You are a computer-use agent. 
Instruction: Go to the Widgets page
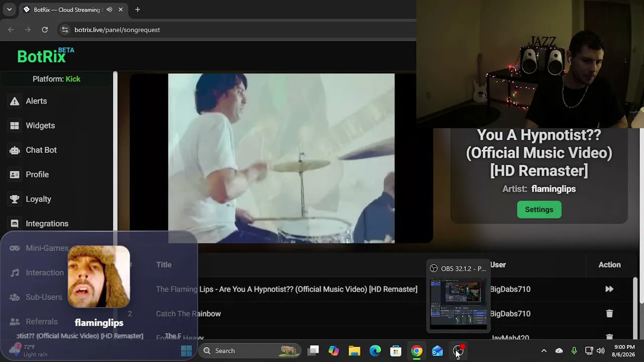click(x=40, y=126)
